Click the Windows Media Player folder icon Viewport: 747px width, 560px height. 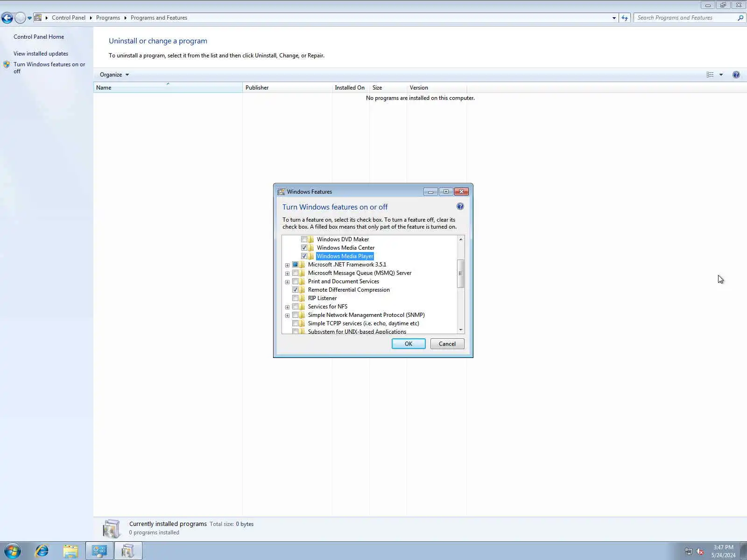[x=311, y=256]
